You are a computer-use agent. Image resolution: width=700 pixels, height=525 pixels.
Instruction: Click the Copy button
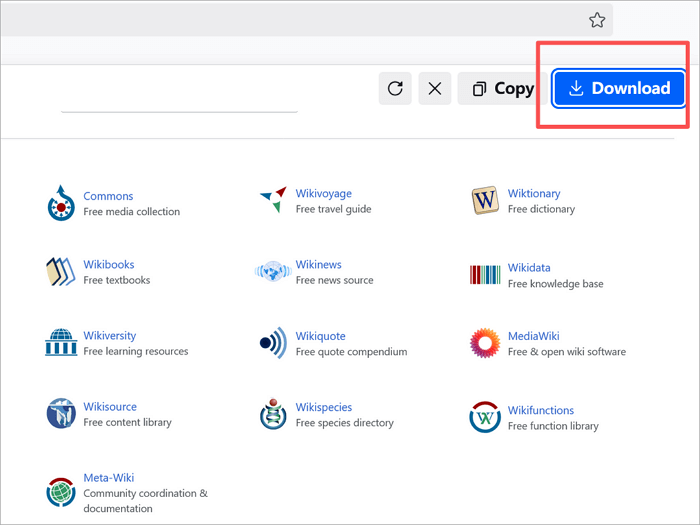(503, 88)
